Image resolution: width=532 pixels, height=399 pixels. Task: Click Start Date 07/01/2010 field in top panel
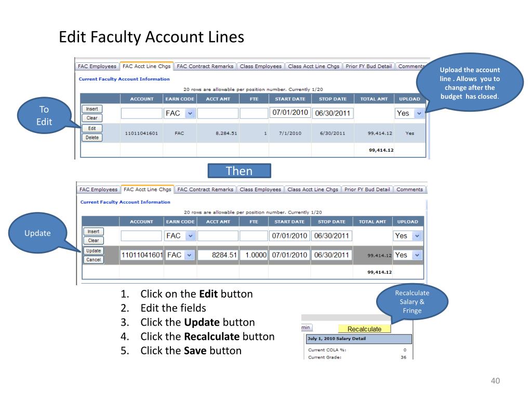[x=290, y=113]
